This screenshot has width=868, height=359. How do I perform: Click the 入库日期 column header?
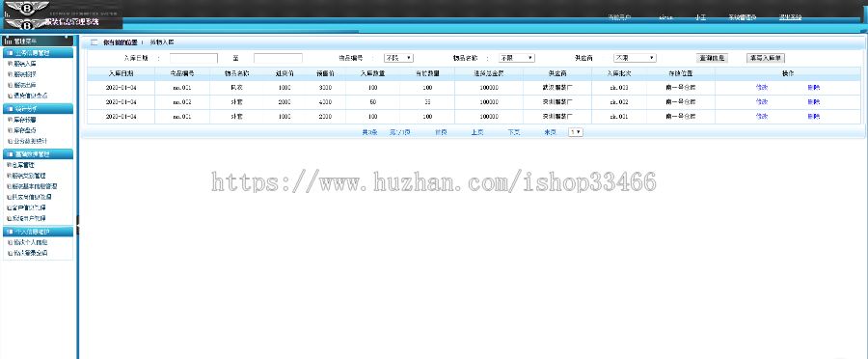point(121,73)
